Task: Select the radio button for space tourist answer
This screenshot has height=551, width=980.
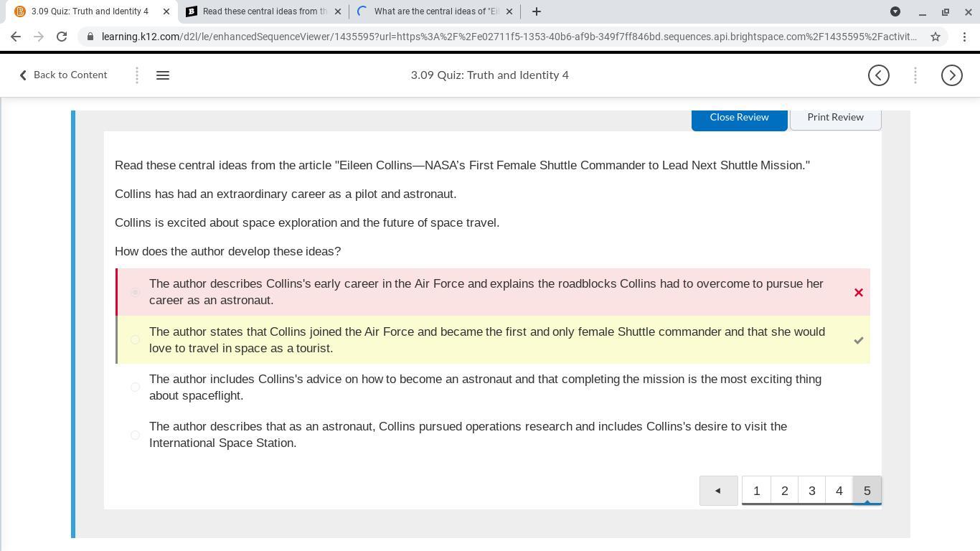Action: [x=135, y=340]
